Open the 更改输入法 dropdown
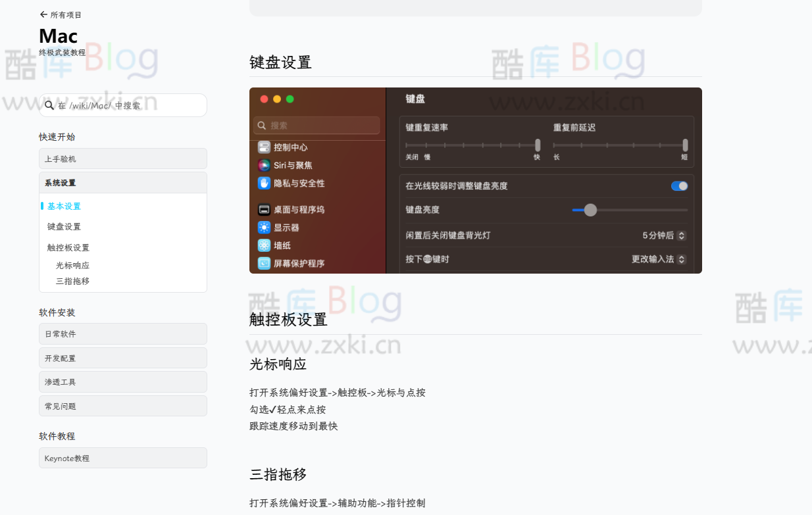The image size is (812, 515). tap(659, 258)
